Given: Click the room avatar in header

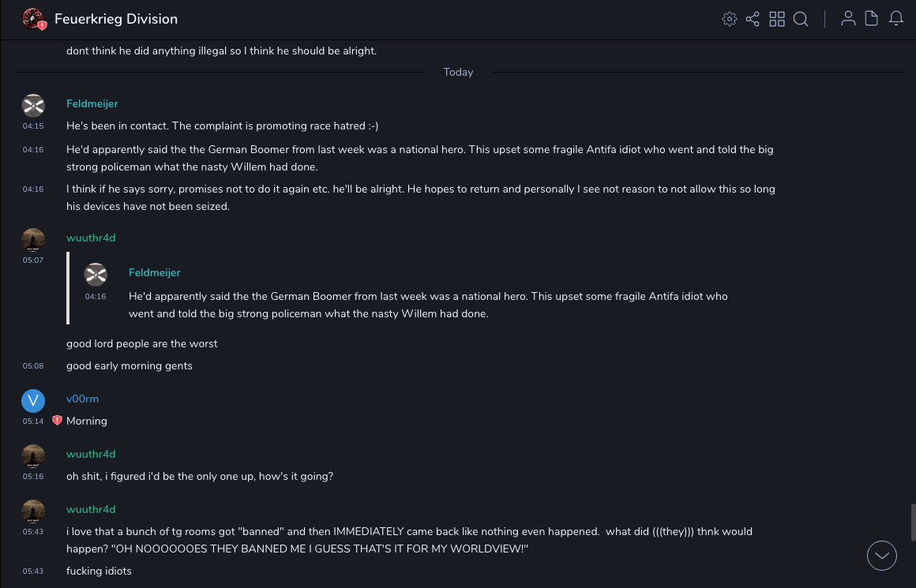Looking at the screenshot, I should pos(33,19).
